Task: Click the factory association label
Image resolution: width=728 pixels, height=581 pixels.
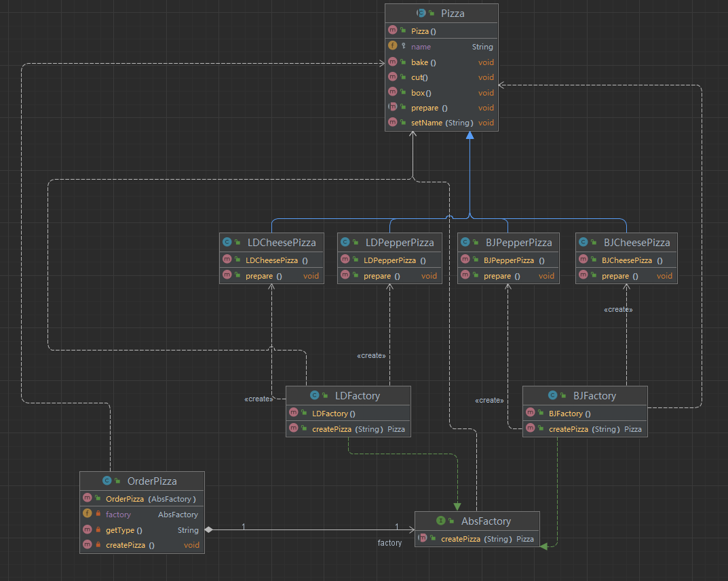Action: [x=389, y=542]
